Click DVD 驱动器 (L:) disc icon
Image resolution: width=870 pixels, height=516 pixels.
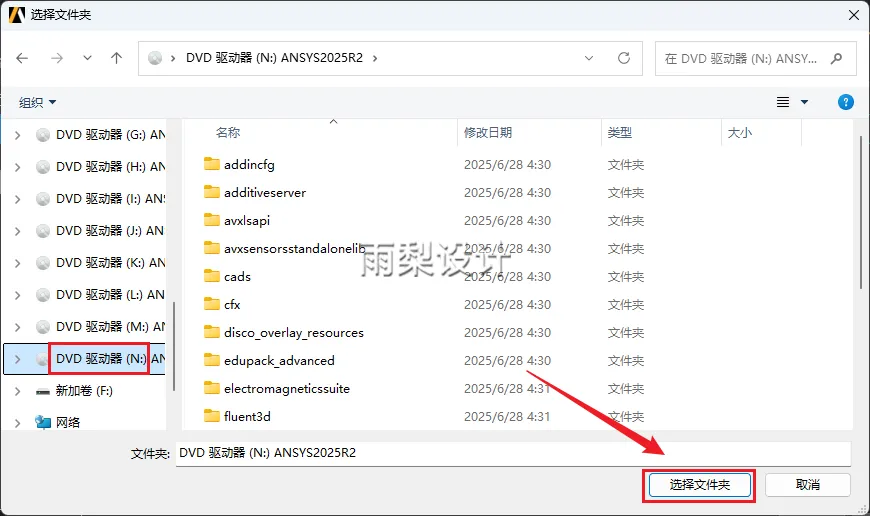coord(43,295)
